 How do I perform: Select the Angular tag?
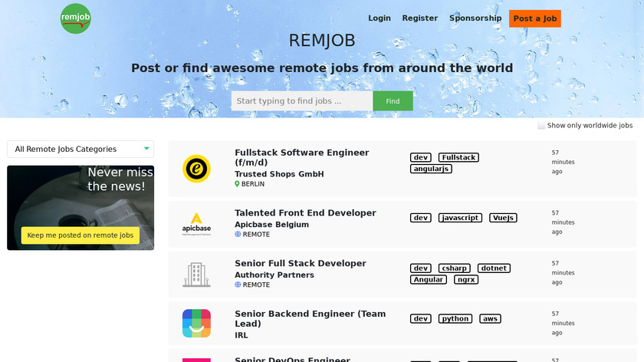pos(429,279)
